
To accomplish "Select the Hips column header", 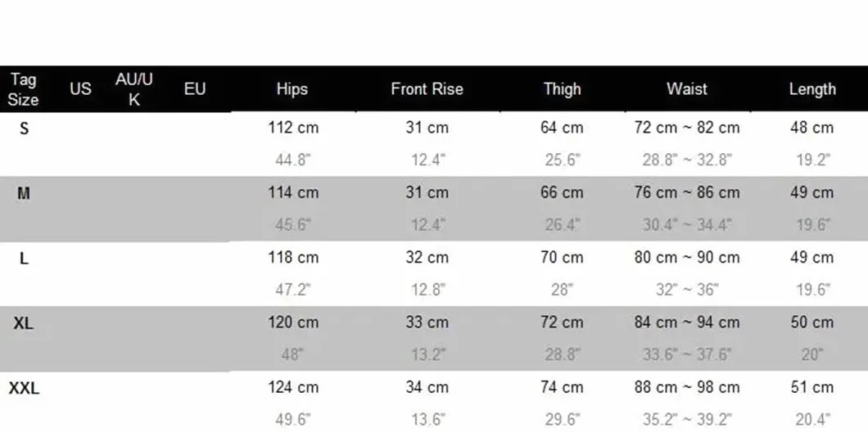I will coord(292,89).
